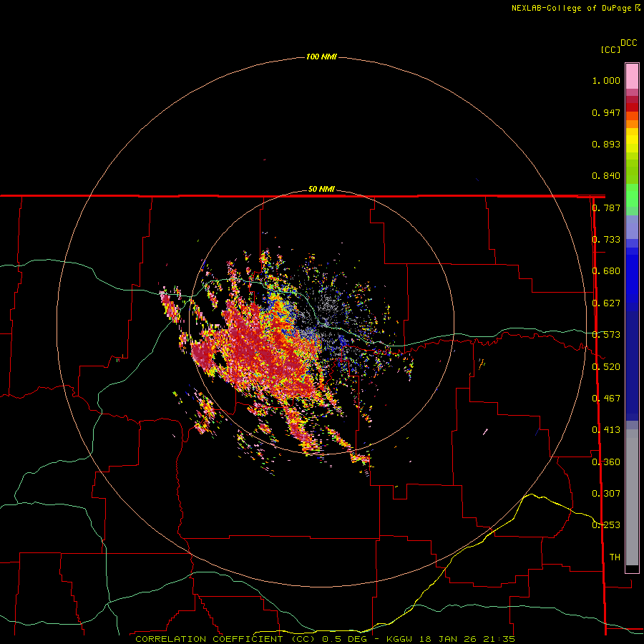Click the 50 NMI range ring label

[x=321, y=189]
